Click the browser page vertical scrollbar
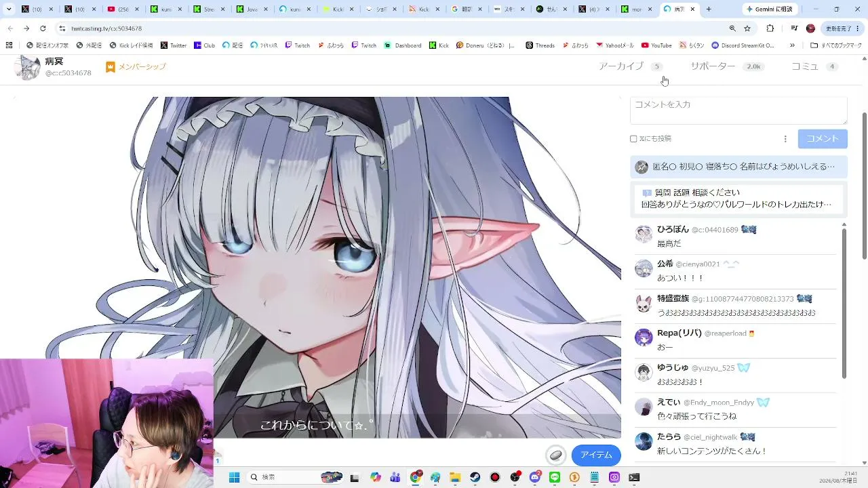The image size is (868, 488). point(864,186)
